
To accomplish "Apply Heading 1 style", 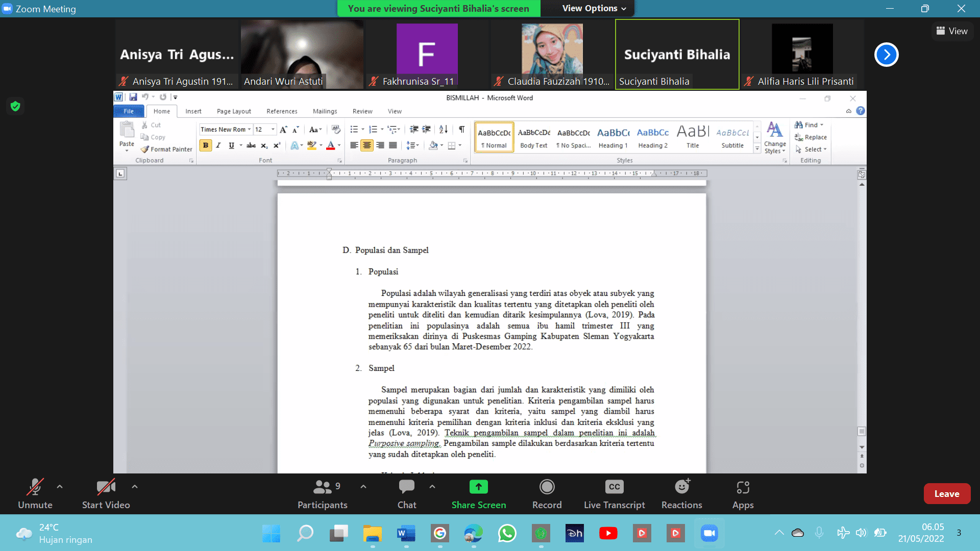I will coord(613,137).
